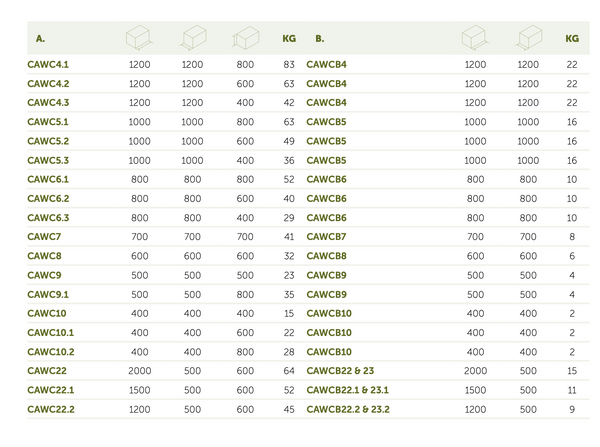Select the CAWC10.2 product code

click(50, 352)
